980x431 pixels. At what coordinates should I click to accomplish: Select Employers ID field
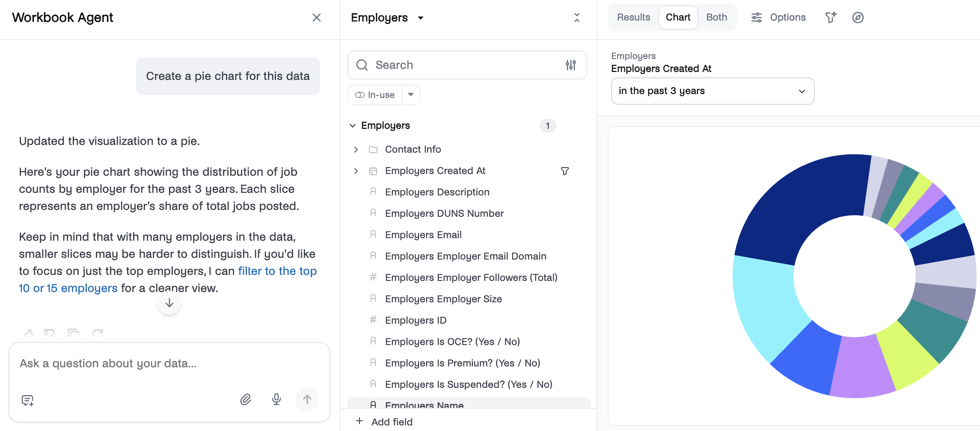click(x=416, y=321)
